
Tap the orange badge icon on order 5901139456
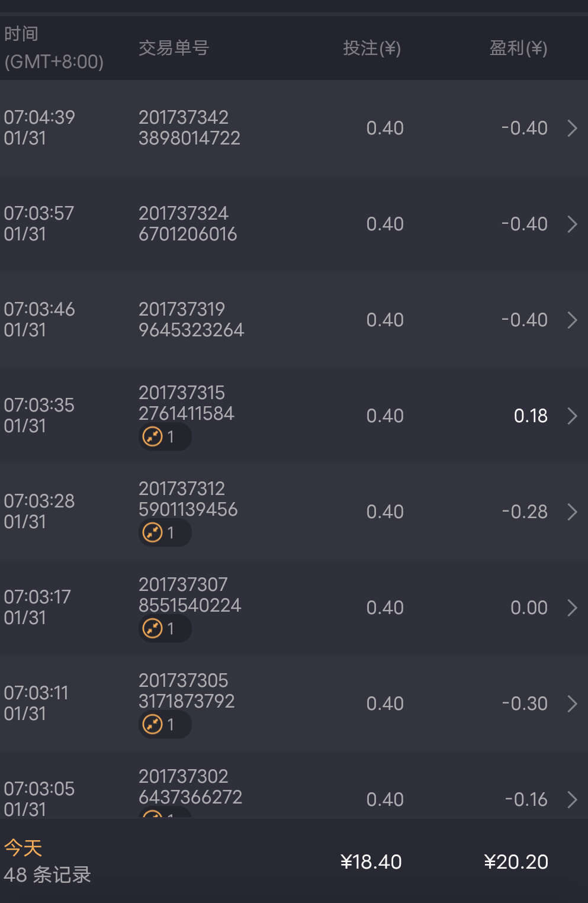(153, 533)
